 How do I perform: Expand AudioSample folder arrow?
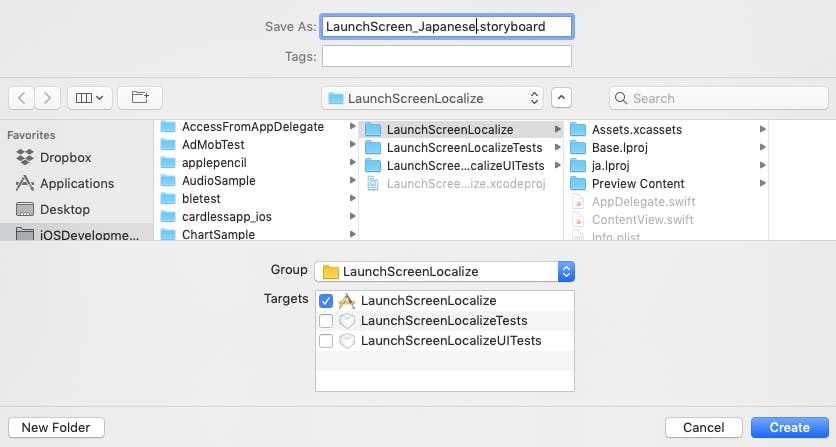352,180
